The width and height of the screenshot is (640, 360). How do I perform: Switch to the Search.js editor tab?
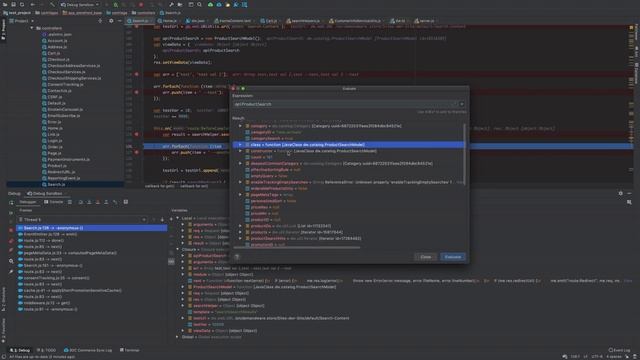[x=140, y=20]
